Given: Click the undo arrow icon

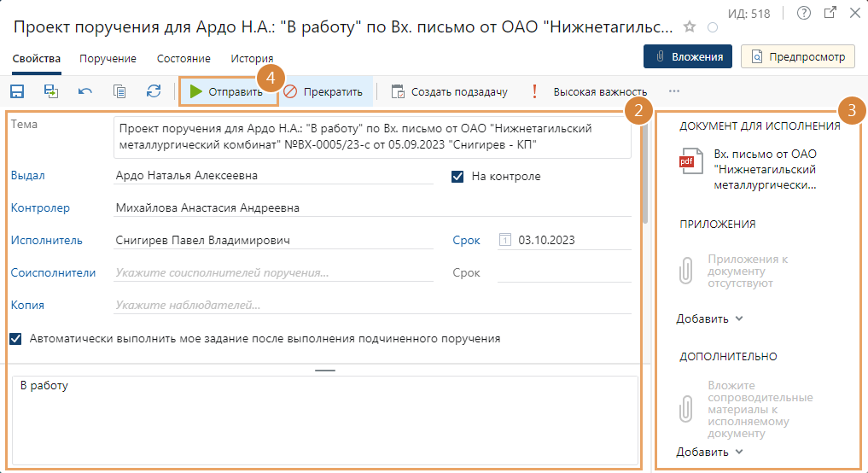Looking at the screenshot, I should [x=85, y=91].
